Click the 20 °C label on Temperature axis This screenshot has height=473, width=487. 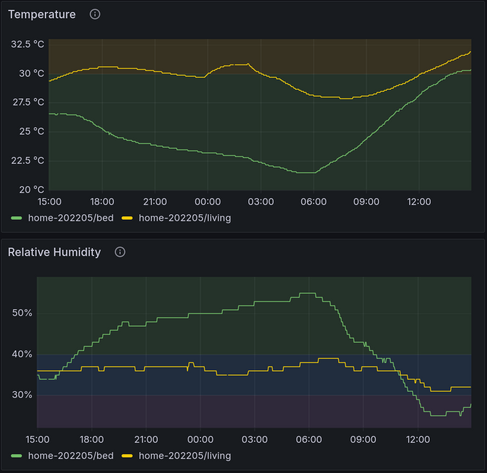[32, 190]
